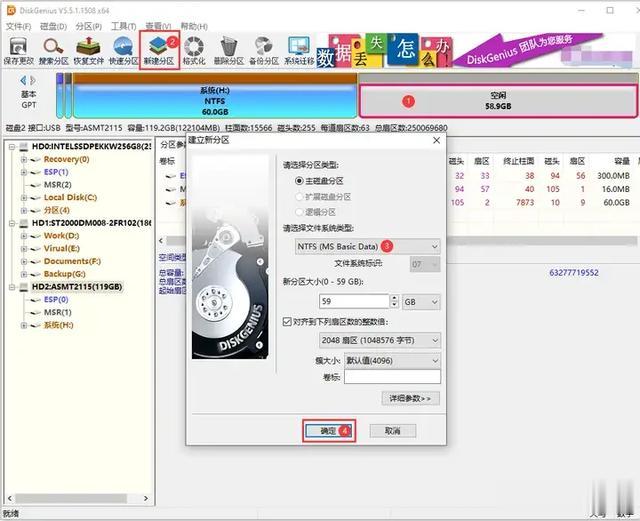Viewport: 640px width, 521px height.
Task: Increase partition size with spinner up arrow
Action: click(394, 298)
